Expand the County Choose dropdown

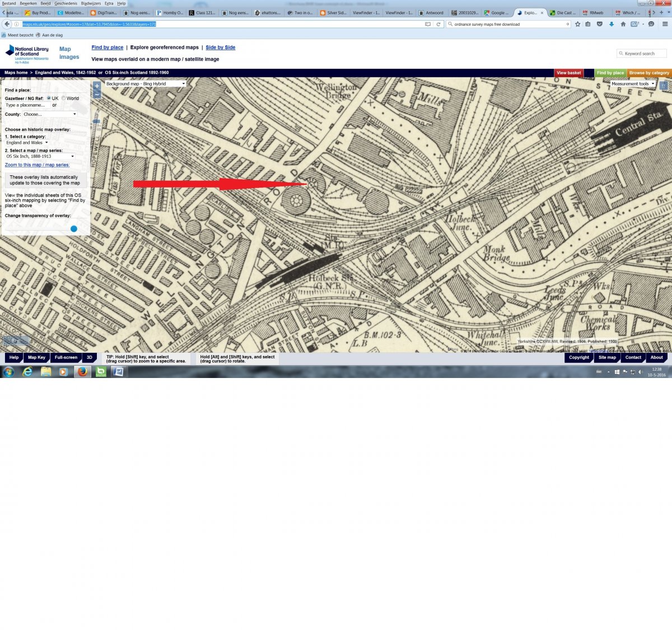coord(50,114)
